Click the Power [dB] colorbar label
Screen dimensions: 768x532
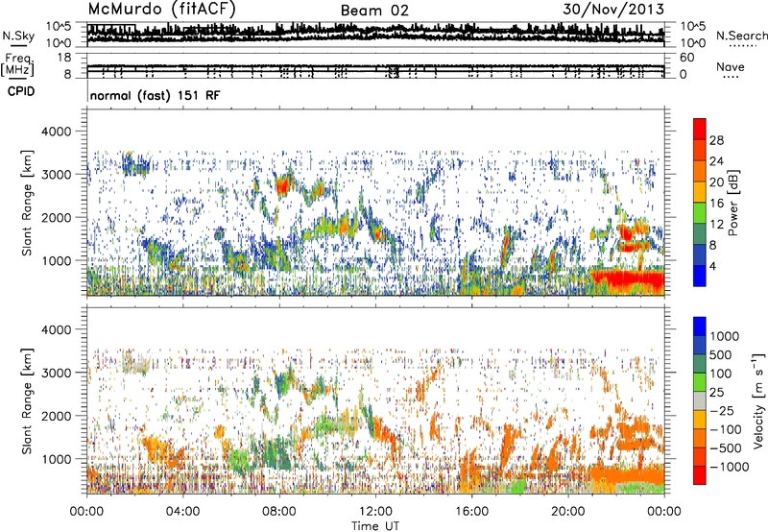point(732,203)
